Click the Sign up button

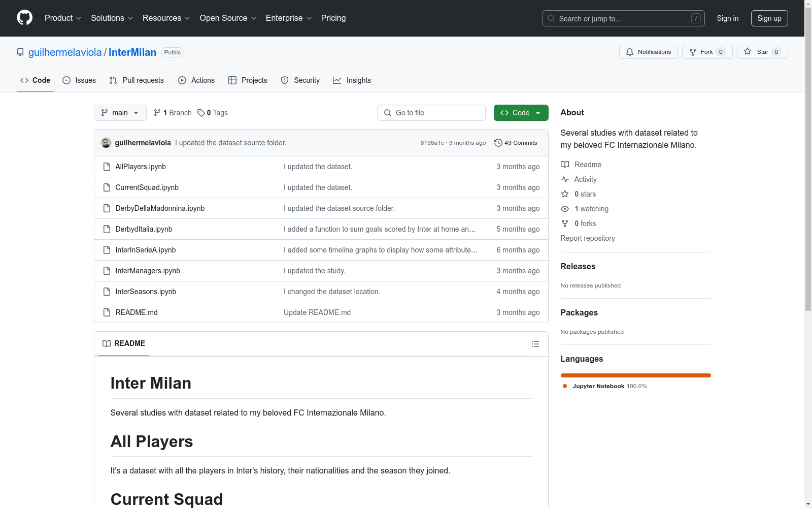769,18
